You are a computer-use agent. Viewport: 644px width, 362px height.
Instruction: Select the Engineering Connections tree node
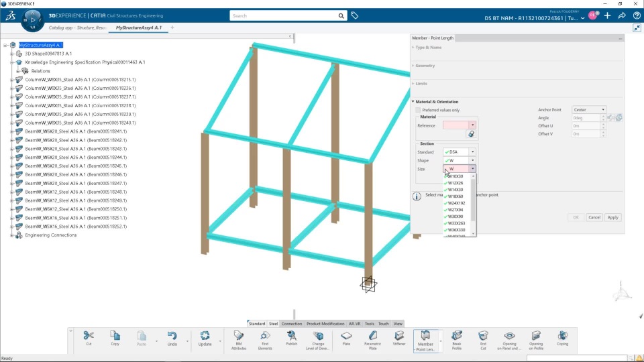click(x=50, y=235)
